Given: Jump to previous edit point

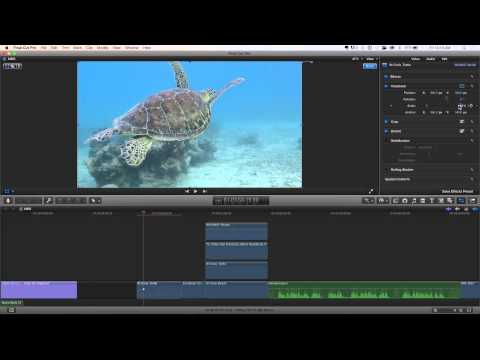Looking at the screenshot, I should pos(187,191).
